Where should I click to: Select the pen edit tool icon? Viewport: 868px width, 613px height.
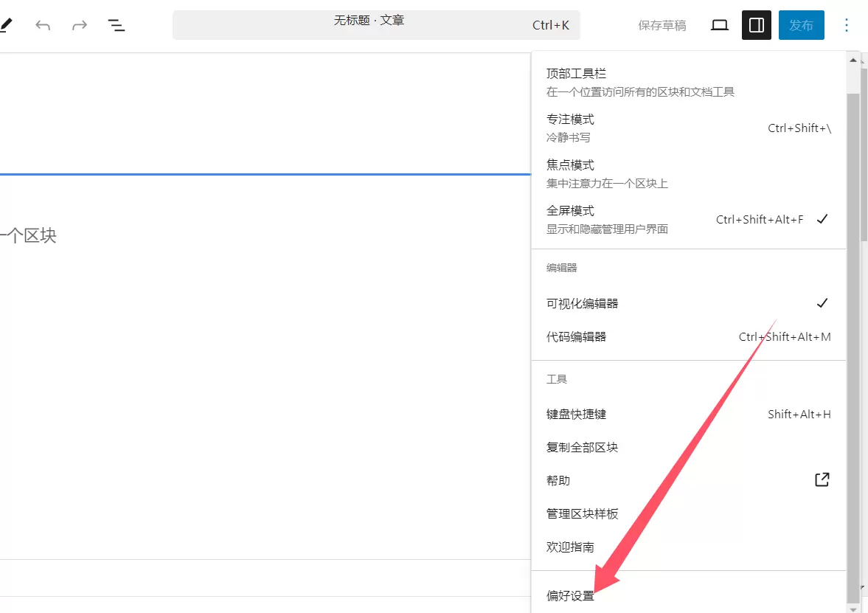point(6,25)
